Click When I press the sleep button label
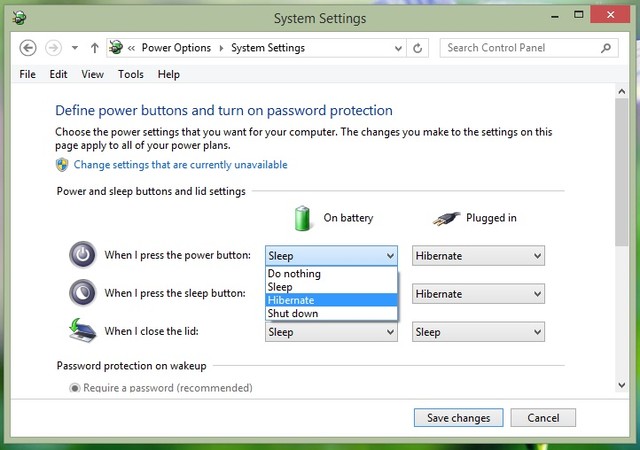640x450 pixels. (175, 293)
